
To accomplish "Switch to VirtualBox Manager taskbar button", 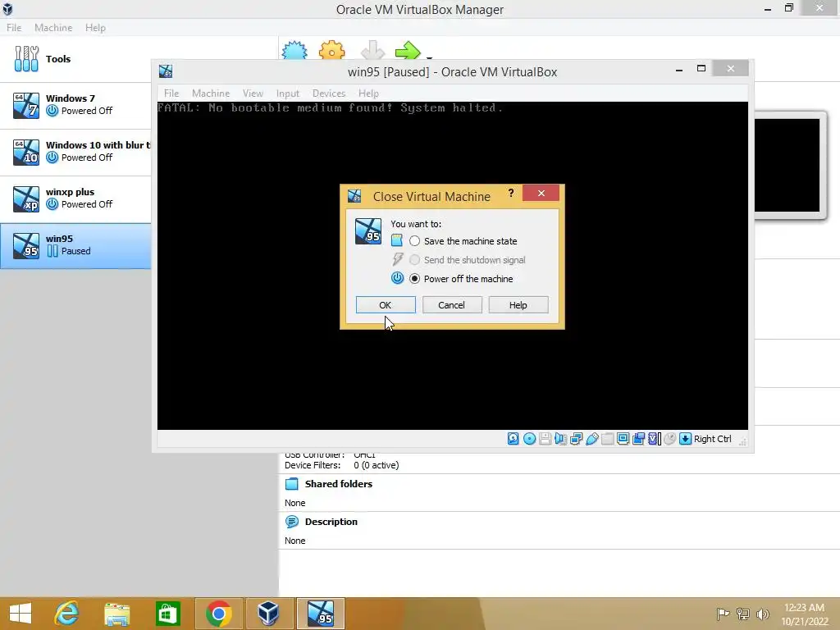I will (x=268, y=614).
